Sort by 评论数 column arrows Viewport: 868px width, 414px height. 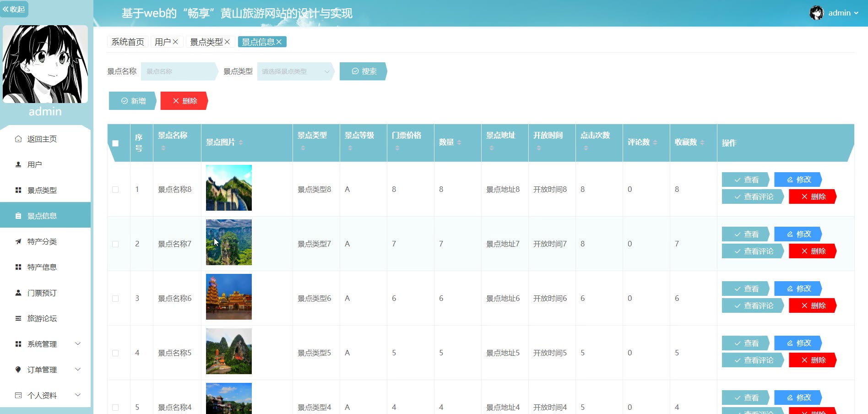pyautogui.click(x=655, y=142)
